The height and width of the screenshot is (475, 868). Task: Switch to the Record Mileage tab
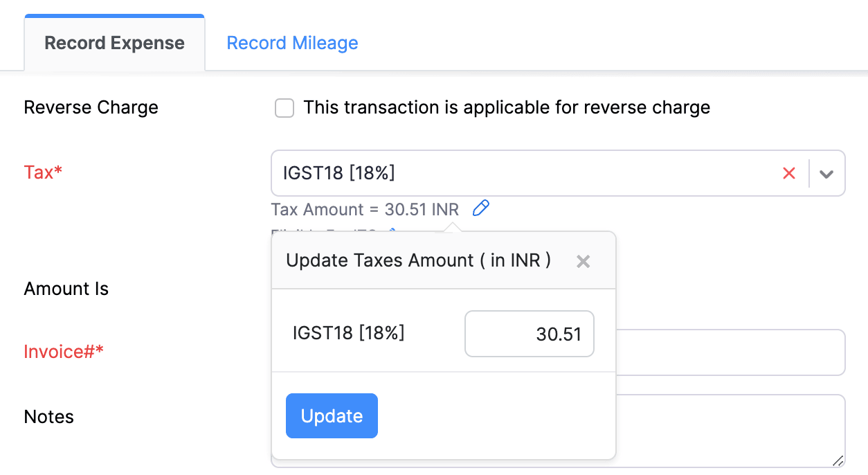point(291,43)
